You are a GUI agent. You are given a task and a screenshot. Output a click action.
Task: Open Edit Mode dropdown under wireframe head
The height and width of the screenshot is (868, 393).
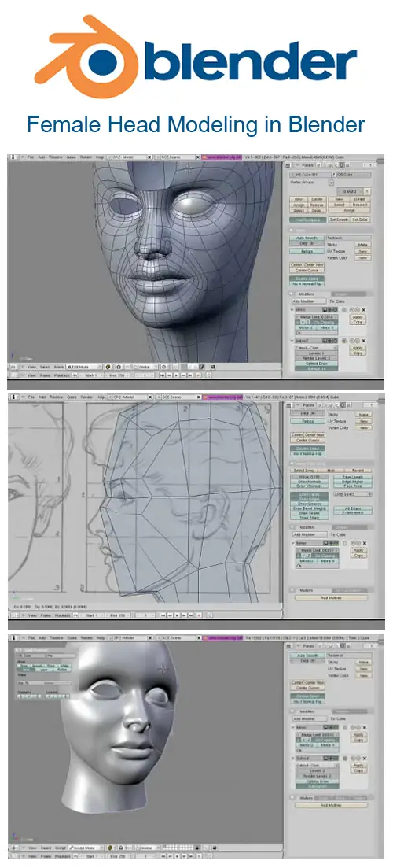tap(84, 367)
